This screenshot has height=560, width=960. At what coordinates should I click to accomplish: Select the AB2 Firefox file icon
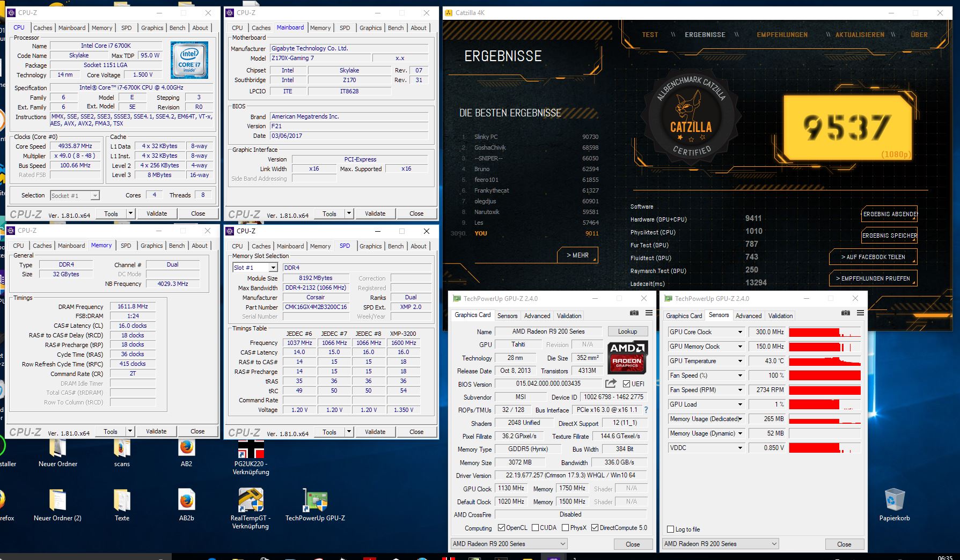186,448
